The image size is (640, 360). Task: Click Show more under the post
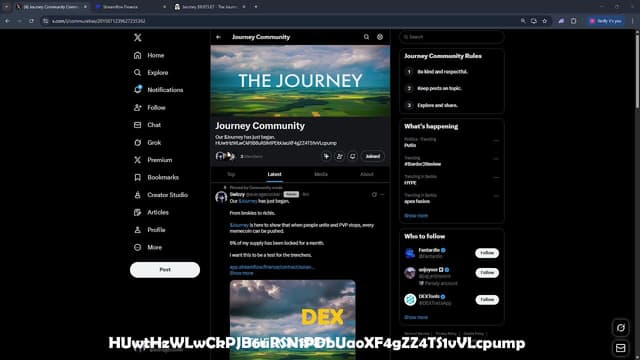(x=241, y=273)
